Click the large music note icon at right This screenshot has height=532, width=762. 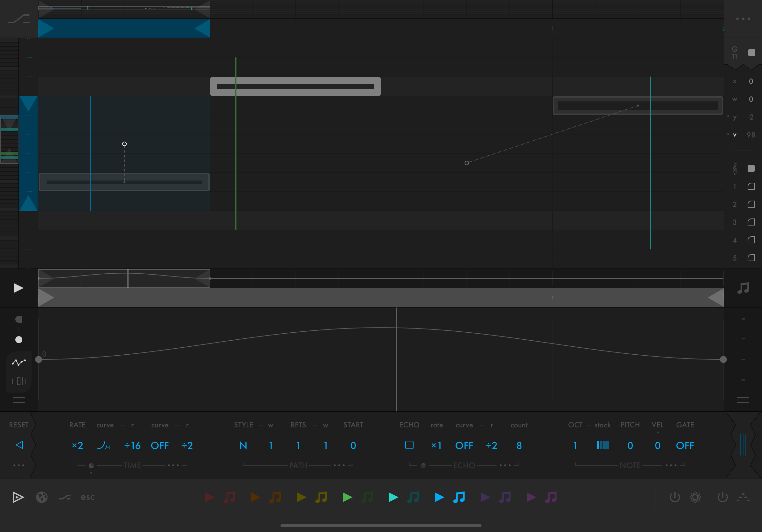[743, 288]
